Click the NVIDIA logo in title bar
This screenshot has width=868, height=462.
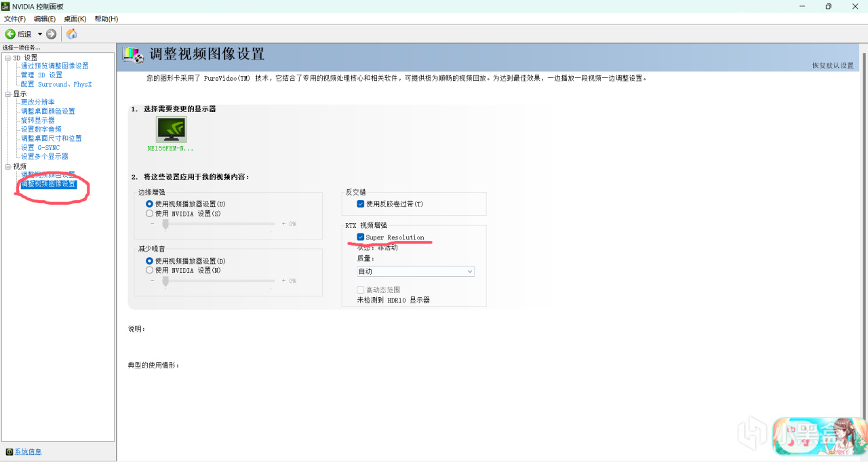pos(6,6)
